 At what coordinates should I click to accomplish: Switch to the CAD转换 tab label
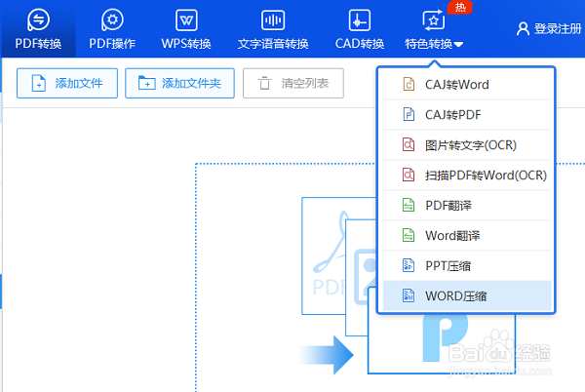[359, 44]
